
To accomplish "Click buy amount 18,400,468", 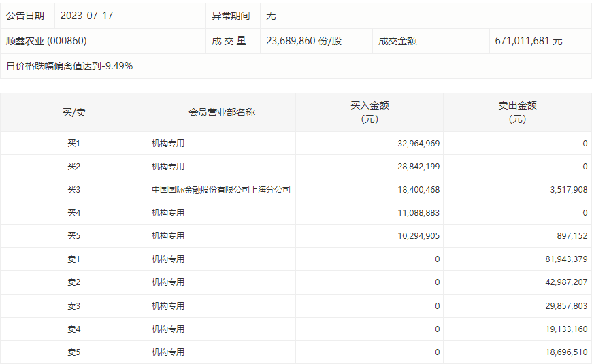I will 418,190.
